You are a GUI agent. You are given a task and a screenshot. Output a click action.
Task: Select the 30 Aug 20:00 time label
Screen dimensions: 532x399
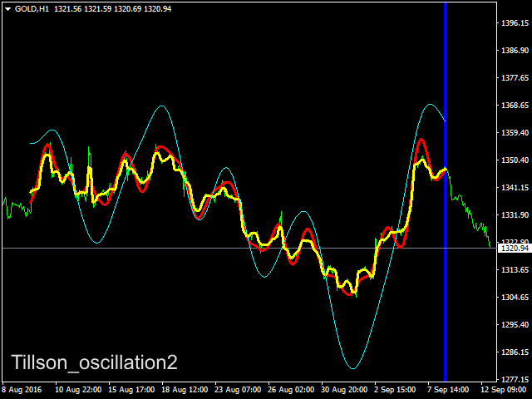pyautogui.click(x=344, y=390)
